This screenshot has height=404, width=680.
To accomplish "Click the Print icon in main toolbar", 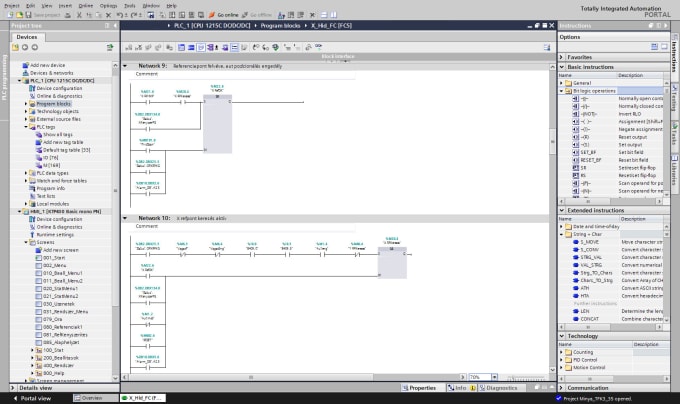I will (x=68, y=15).
